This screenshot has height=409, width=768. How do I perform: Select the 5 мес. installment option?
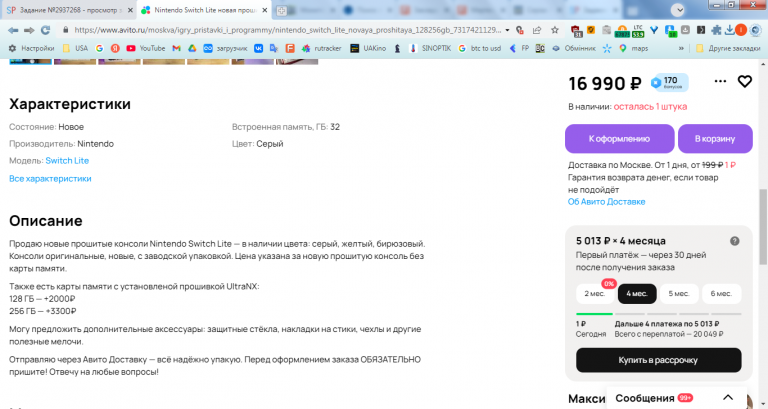click(x=679, y=294)
